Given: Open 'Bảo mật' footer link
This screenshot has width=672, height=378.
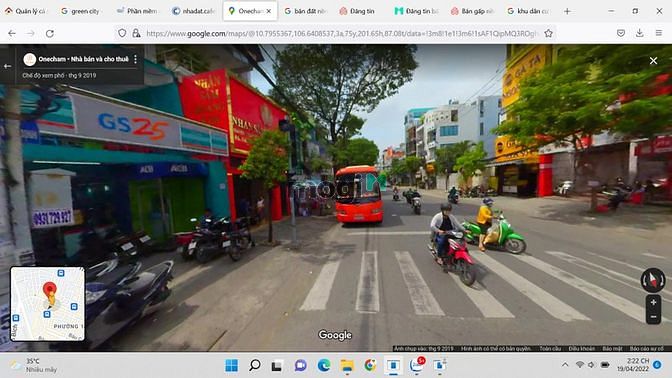Looking at the screenshot, I should (x=612, y=348).
